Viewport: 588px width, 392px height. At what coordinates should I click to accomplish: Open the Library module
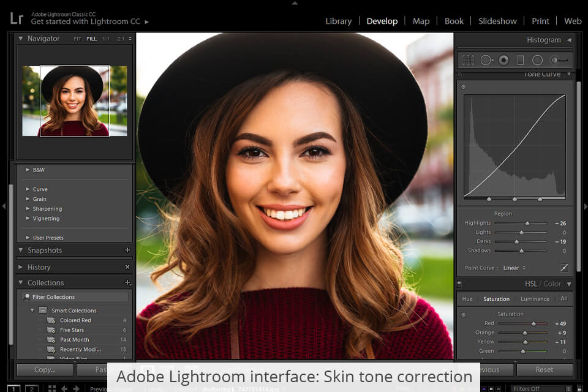point(339,21)
